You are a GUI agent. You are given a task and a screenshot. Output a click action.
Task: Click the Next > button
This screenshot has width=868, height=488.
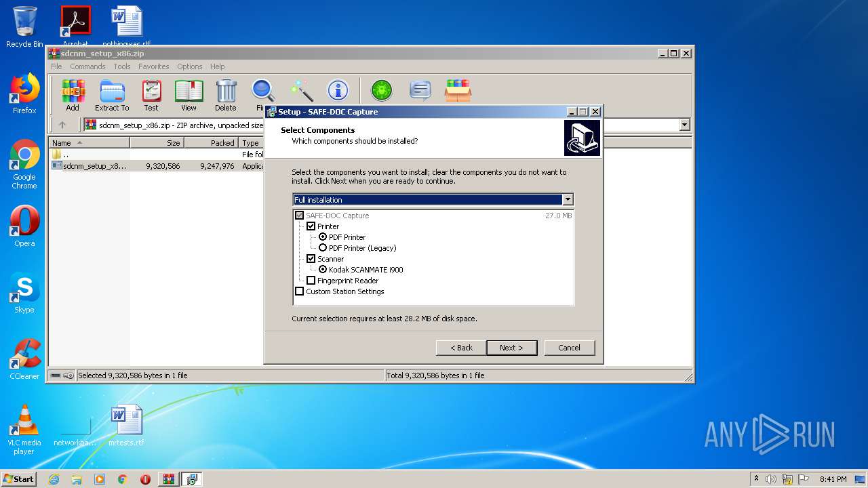[512, 348]
